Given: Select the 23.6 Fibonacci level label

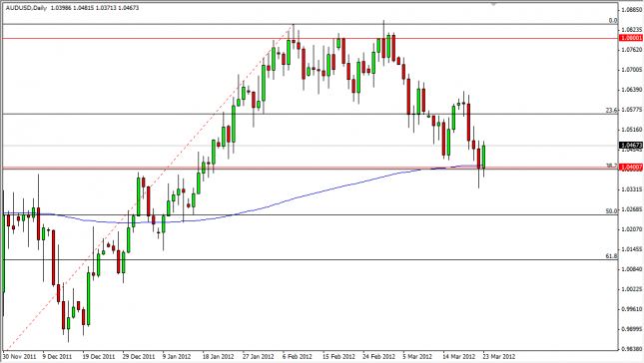Looking at the screenshot, I should point(612,110).
